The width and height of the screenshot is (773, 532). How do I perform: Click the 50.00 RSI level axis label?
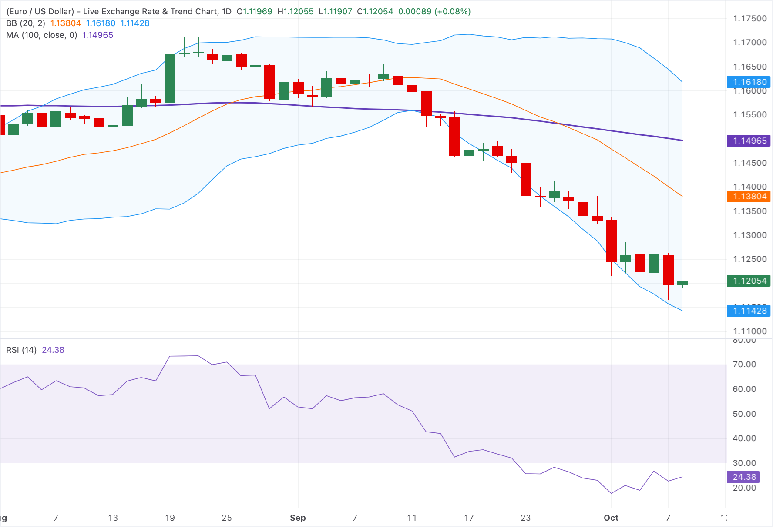744,414
